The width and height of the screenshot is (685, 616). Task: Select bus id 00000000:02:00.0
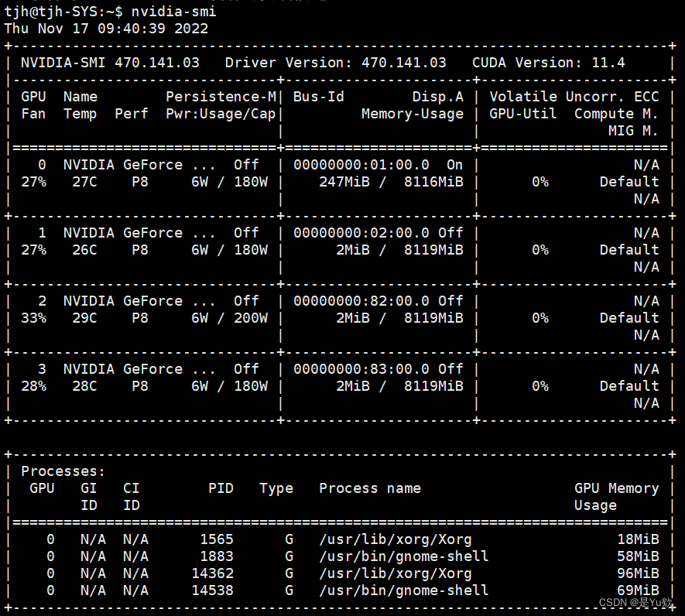point(361,233)
